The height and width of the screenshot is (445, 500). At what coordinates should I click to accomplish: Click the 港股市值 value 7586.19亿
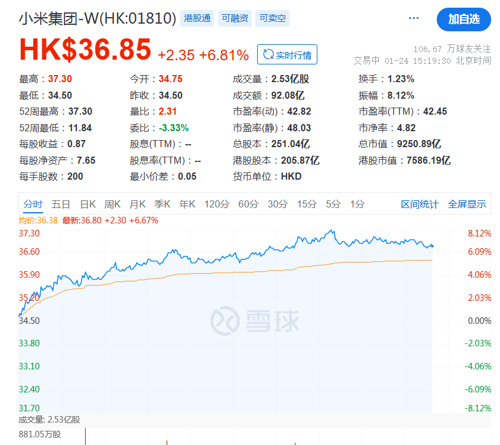pos(429,160)
